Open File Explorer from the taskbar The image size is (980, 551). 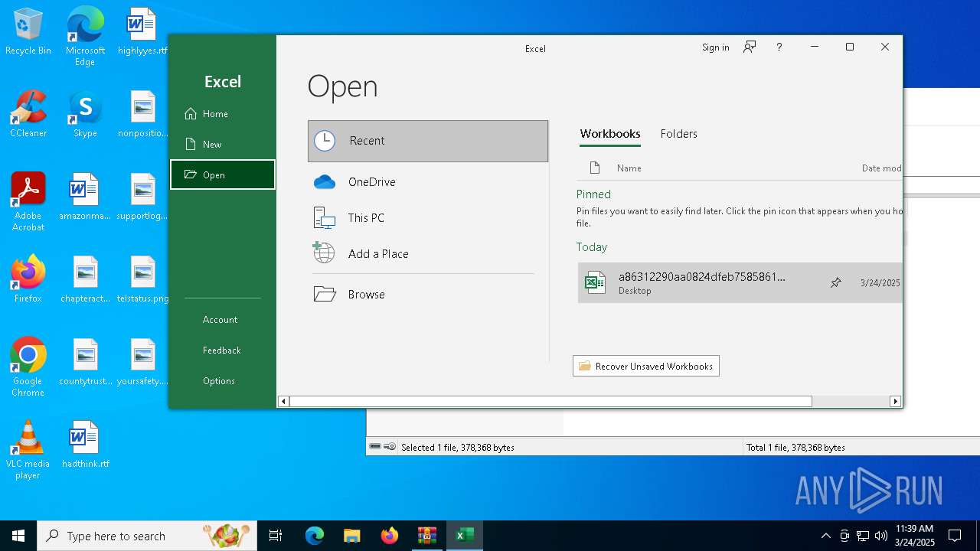351,536
